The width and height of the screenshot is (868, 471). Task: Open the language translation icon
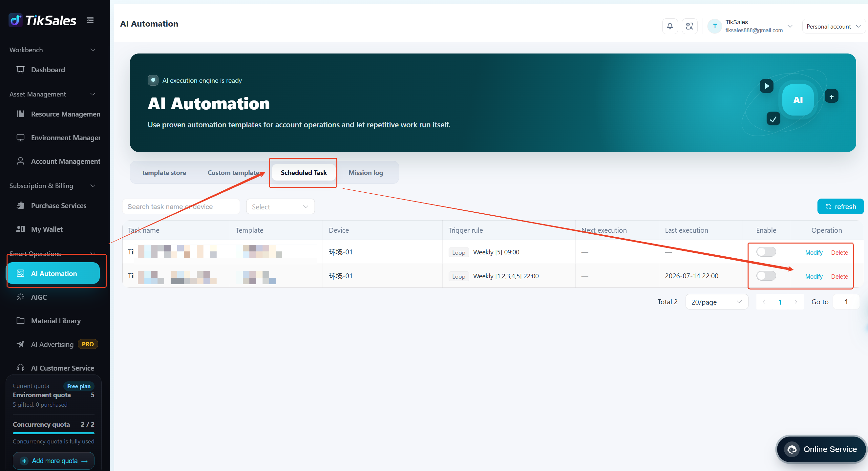(689, 26)
